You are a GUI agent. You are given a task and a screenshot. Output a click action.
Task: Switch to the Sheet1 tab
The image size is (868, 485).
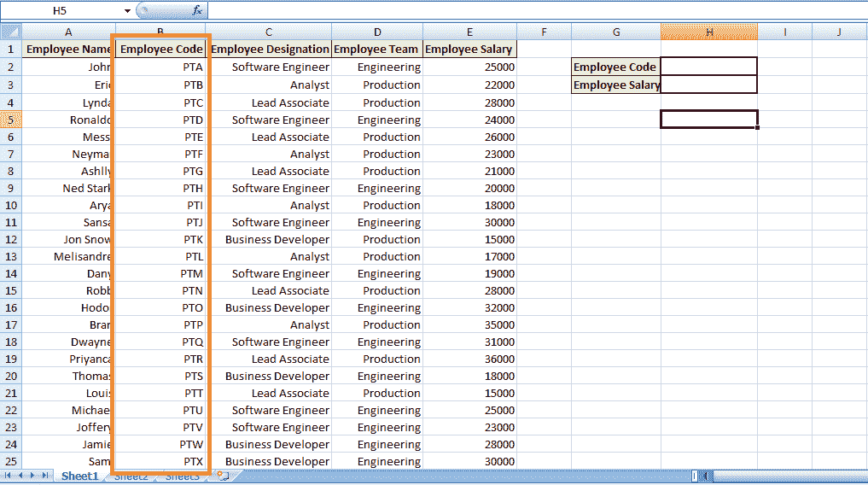pos(79,476)
